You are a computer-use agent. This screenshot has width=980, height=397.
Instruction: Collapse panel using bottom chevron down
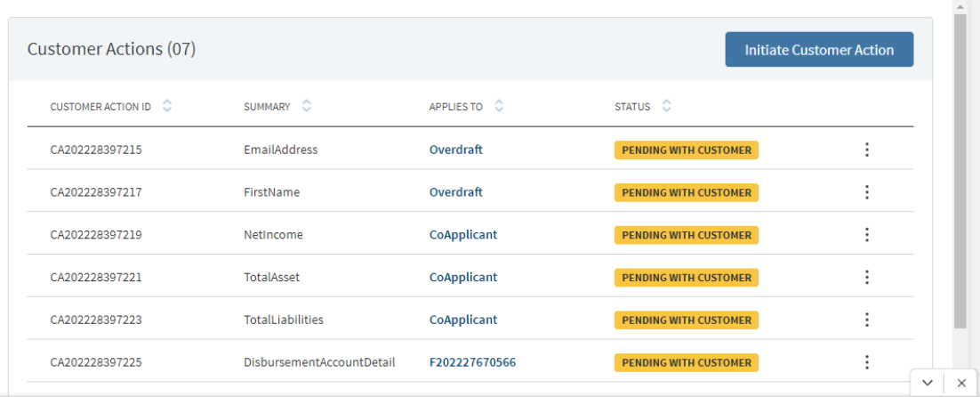click(x=928, y=383)
